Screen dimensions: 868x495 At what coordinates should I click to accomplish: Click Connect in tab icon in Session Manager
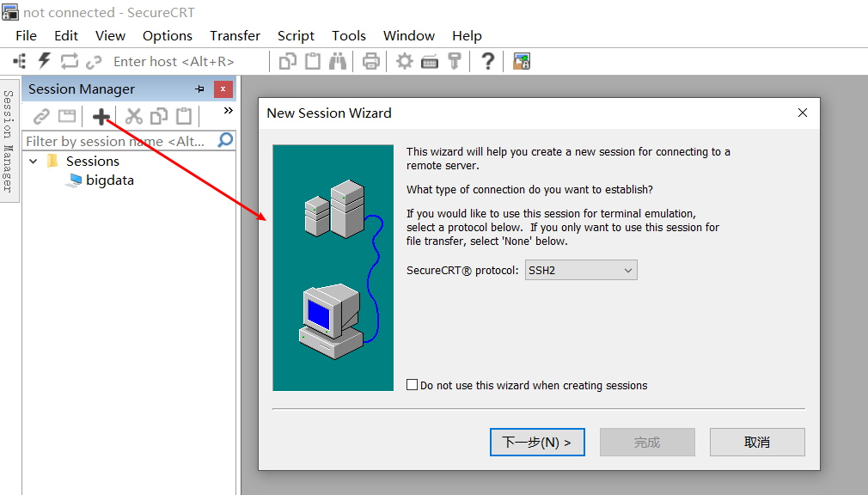click(67, 116)
